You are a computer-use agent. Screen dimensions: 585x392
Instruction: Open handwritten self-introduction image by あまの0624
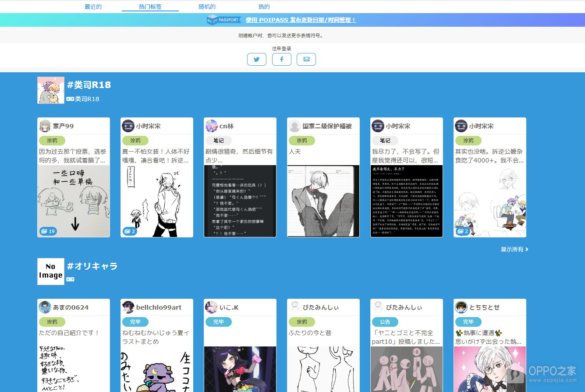(74, 369)
